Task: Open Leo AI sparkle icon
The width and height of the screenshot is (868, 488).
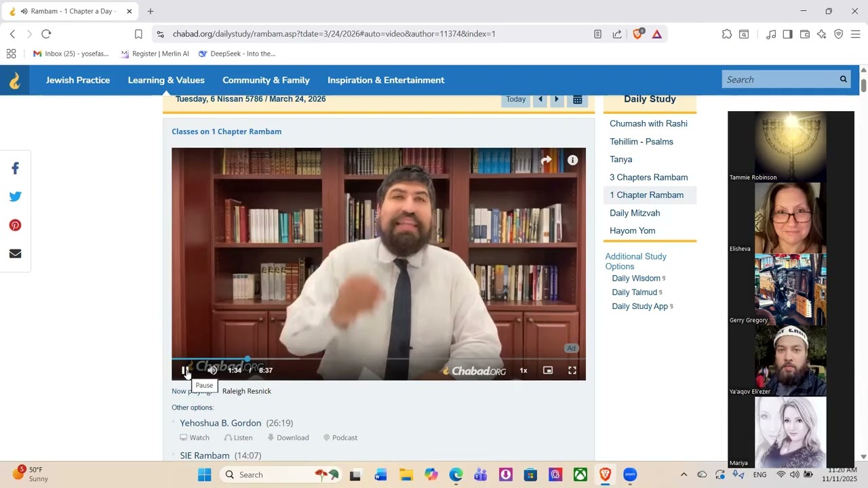Action: tap(822, 34)
